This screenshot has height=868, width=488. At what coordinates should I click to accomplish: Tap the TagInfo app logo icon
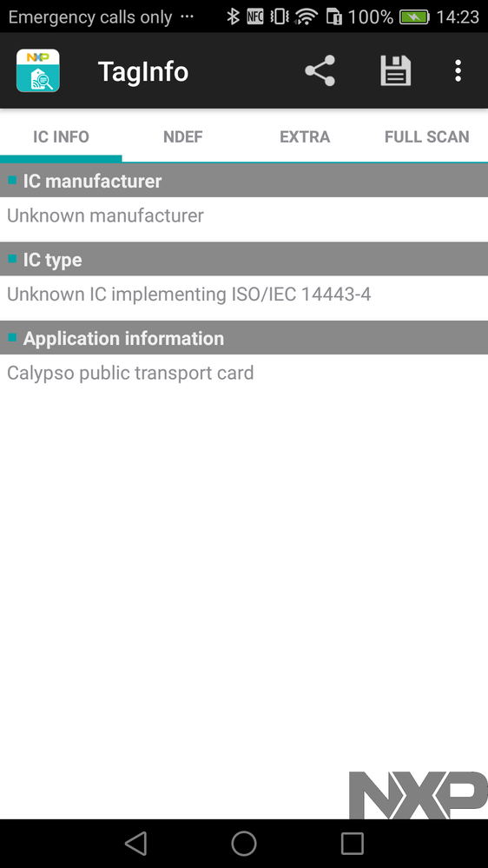[x=37, y=70]
